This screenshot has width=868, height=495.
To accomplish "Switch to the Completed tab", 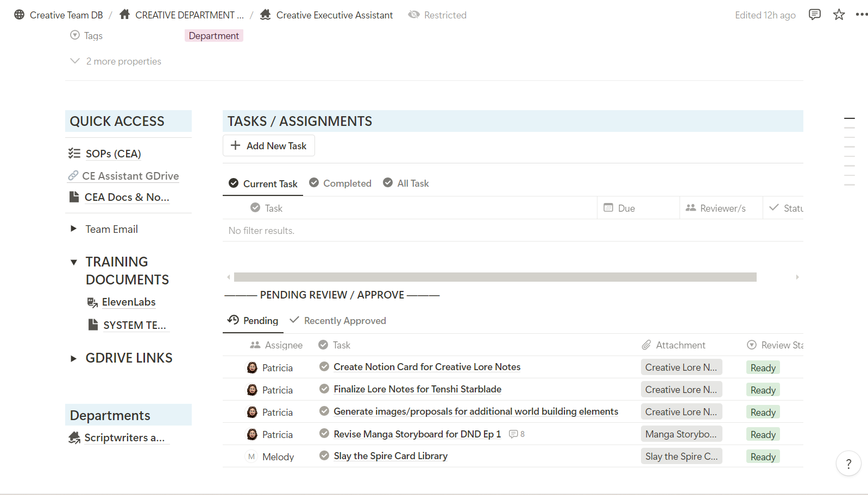I will pyautogui.click(x=340, y=183).
